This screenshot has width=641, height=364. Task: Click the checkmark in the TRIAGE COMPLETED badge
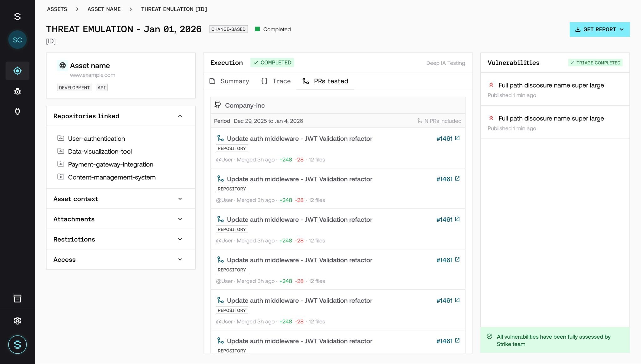[572, 63]
